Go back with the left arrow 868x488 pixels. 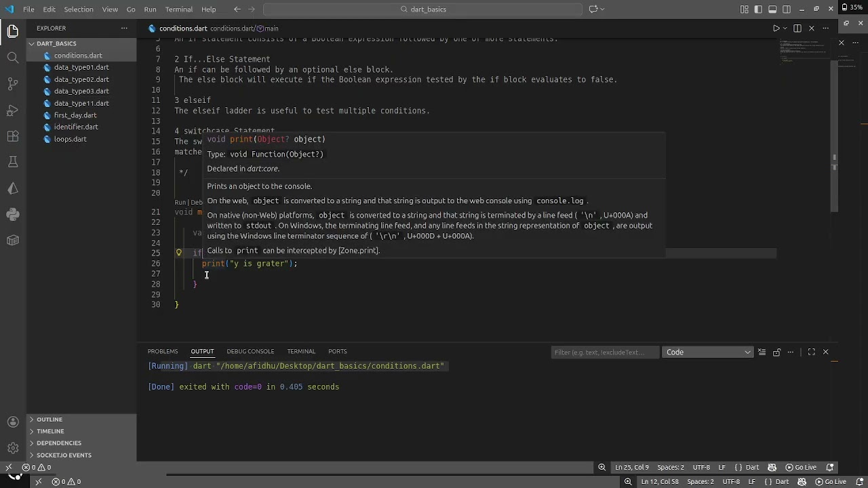(237, 9)
